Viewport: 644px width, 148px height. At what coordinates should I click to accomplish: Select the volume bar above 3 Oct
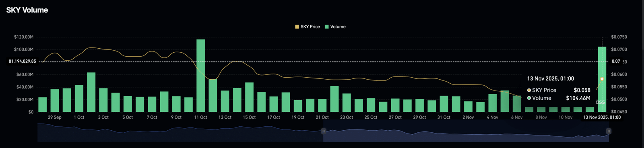[x=103, y=100]
